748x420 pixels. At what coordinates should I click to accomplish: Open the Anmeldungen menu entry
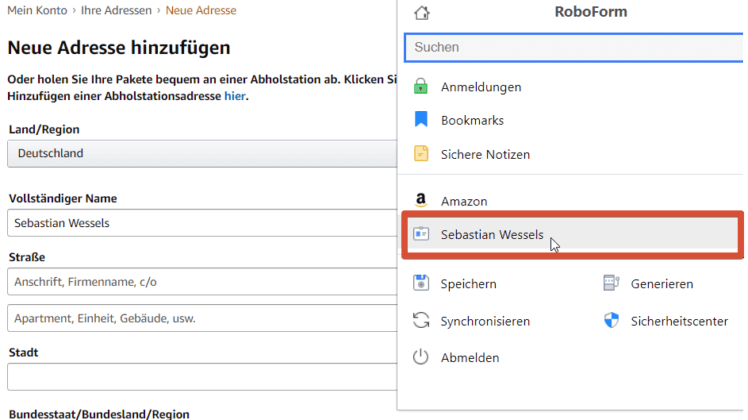[x=481, y=87]
